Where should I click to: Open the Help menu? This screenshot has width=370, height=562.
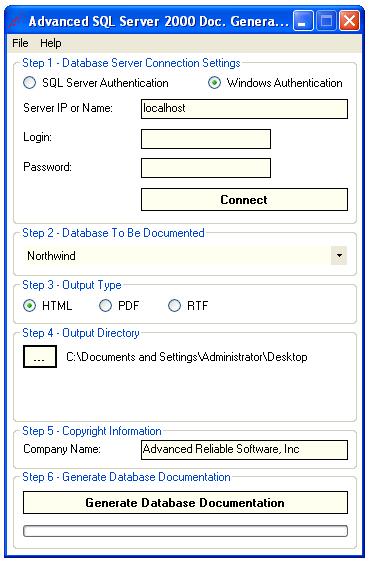(x=51, y=43)
